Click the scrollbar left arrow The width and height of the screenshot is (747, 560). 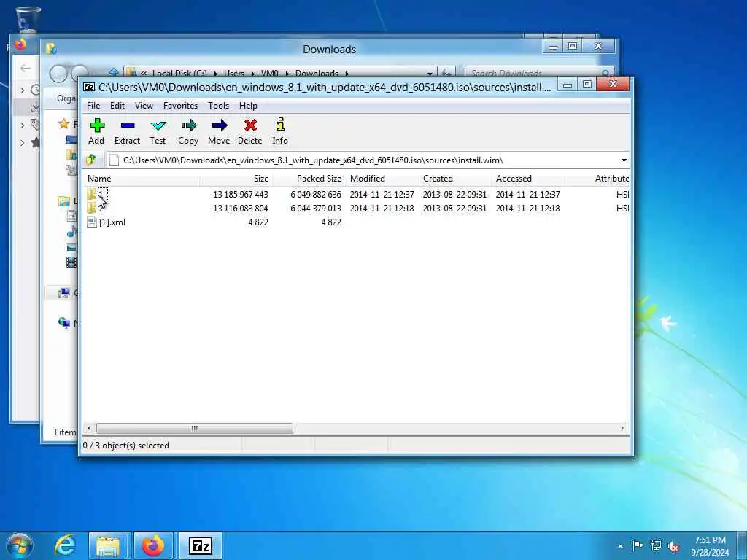89,428
